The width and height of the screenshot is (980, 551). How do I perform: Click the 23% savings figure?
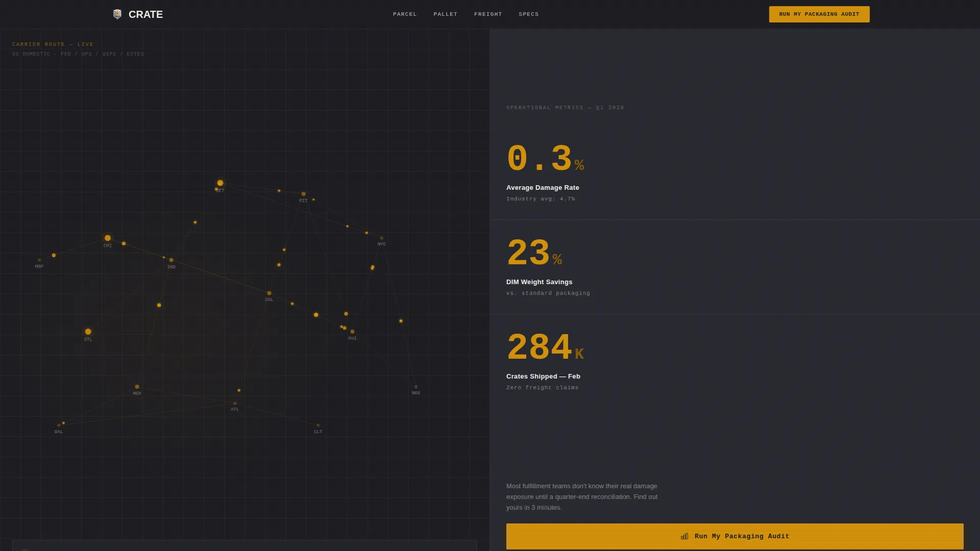pyautogui.click(x=534, y=253)
